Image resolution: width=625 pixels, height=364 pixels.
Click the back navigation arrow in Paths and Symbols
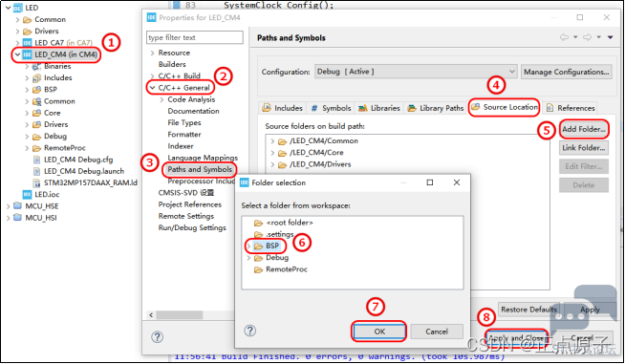pyautogui.click(x=564, y=37)
